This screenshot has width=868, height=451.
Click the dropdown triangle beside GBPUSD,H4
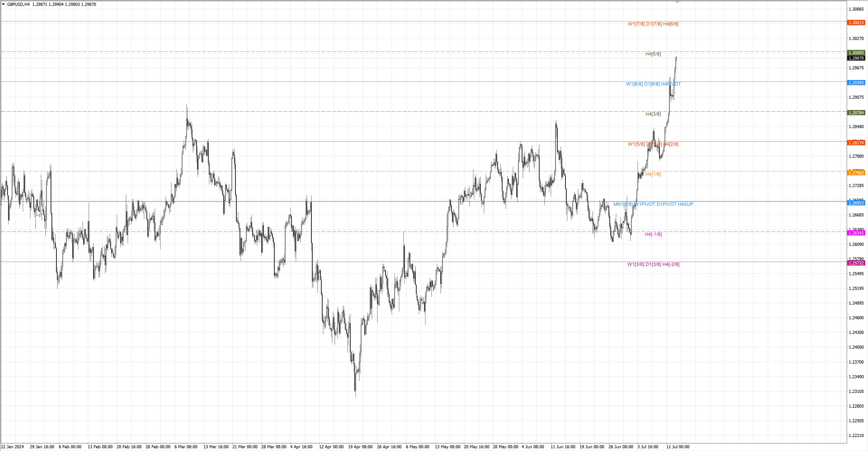(3, 4)
